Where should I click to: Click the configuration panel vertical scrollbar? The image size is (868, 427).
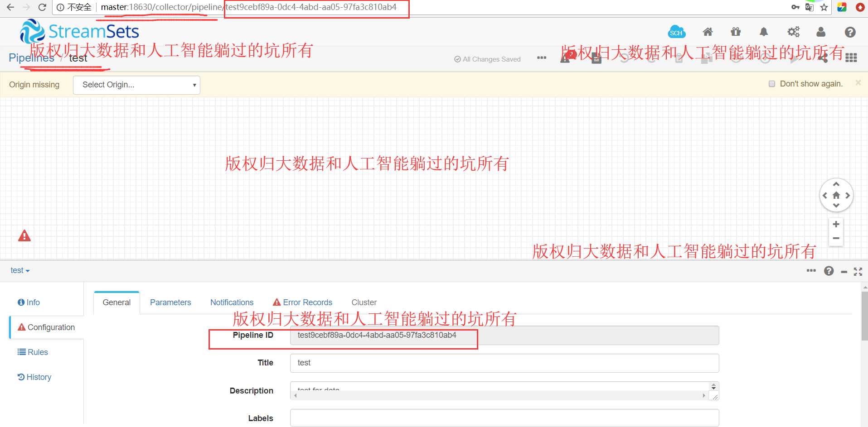tap(864, 316)
